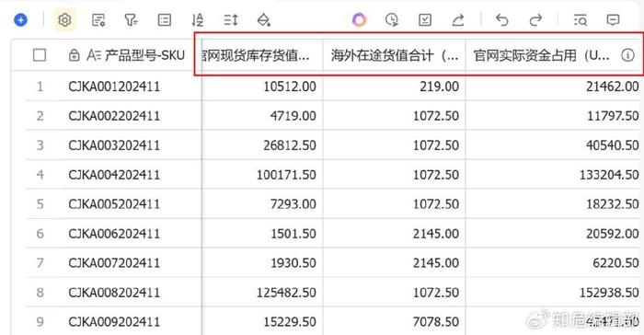Open the search records icon
Image resolution: width=644 pixels, height=335 pixels.
click(580, 19)
